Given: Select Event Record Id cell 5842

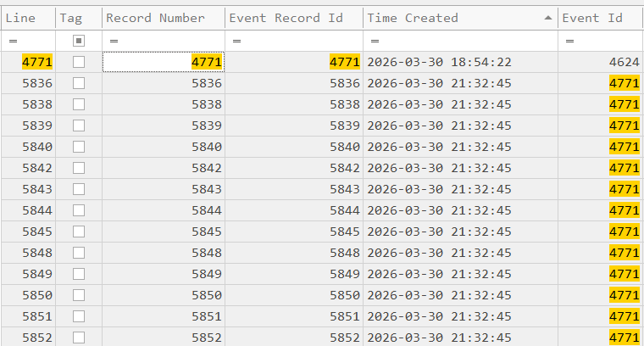Looking at the screenshot, I should point(294,168).
